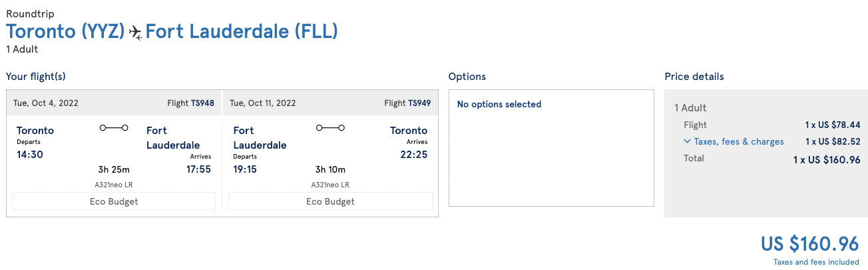868x270 pixels.
Task: Select the outbound Eco Budget fare box
Action: tap(114, 201)
